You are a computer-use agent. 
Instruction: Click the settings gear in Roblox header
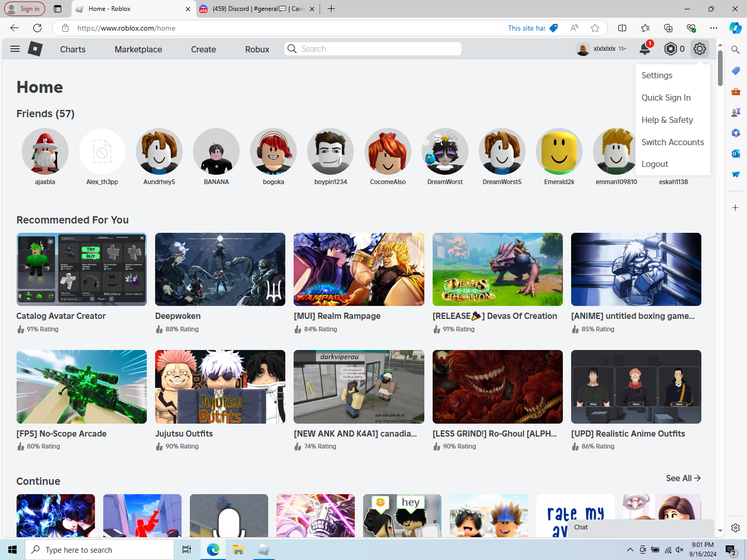tap(700, 49)
